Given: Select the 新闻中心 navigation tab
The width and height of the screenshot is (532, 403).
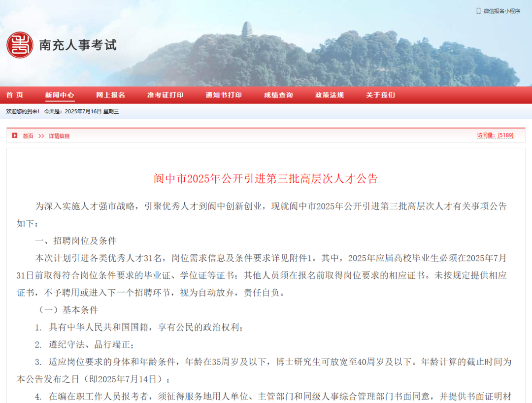Looking at the screenshot, I should [60, 95].
